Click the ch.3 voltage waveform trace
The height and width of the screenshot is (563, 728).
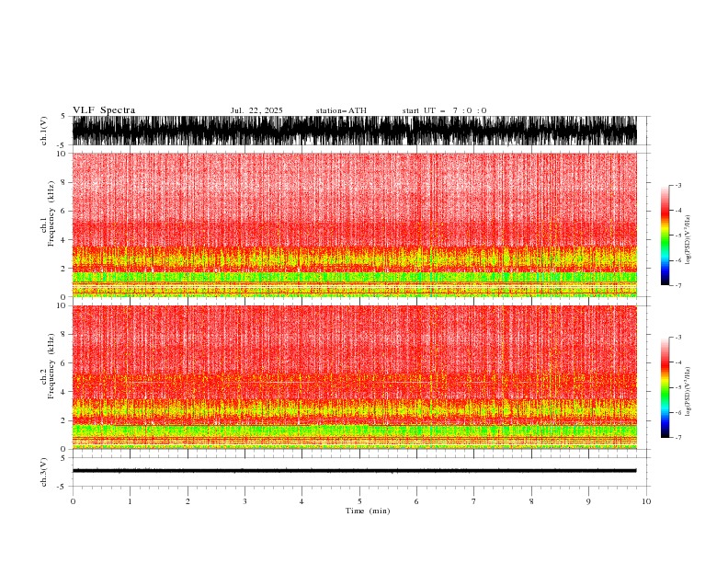[x=355, y=471]
